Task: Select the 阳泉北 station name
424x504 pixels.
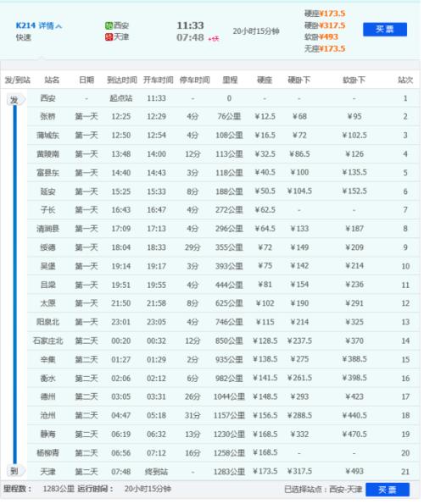Action: [x=48, y=322]
